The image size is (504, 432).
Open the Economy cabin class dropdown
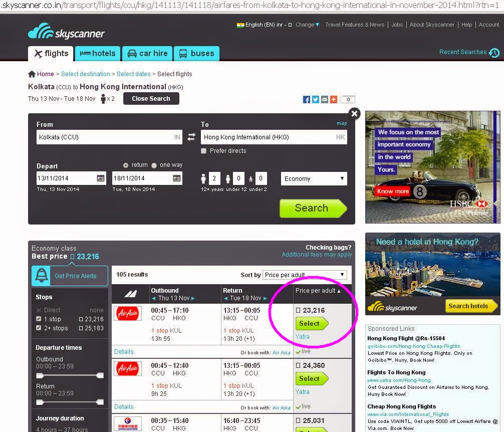click(314, 179)
